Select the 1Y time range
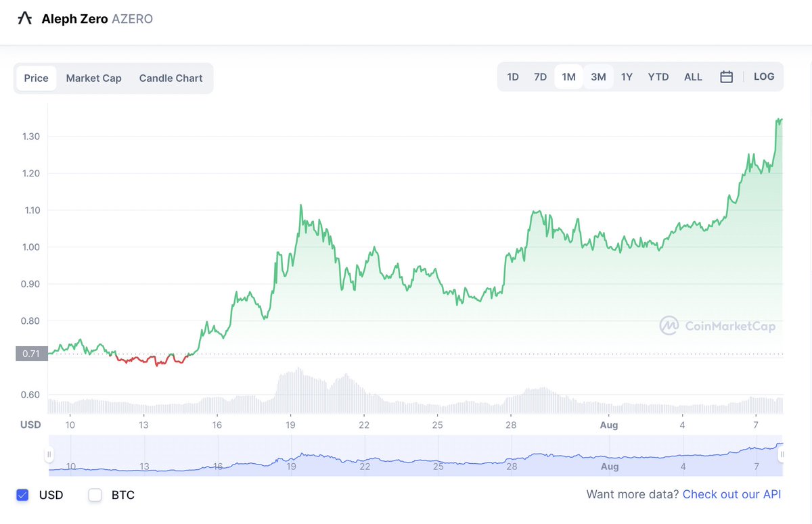The width and height of the screenshot is (812, 524). 627,76
